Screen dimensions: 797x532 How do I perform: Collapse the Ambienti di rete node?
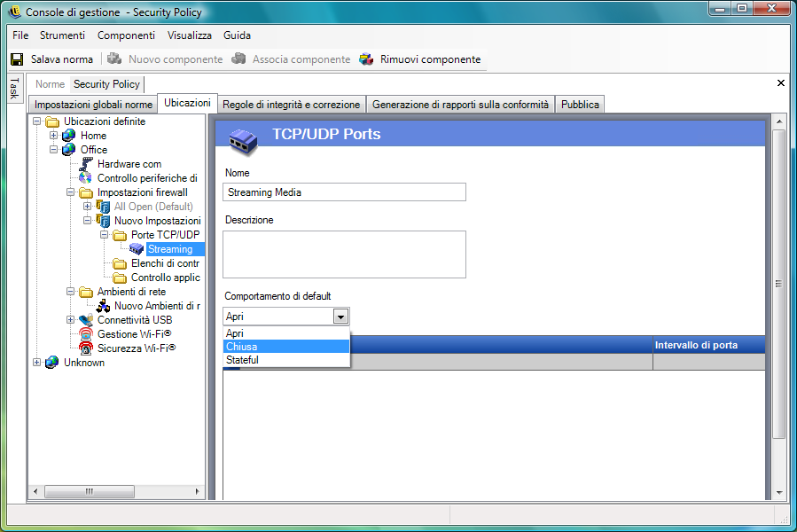point(71,292)
